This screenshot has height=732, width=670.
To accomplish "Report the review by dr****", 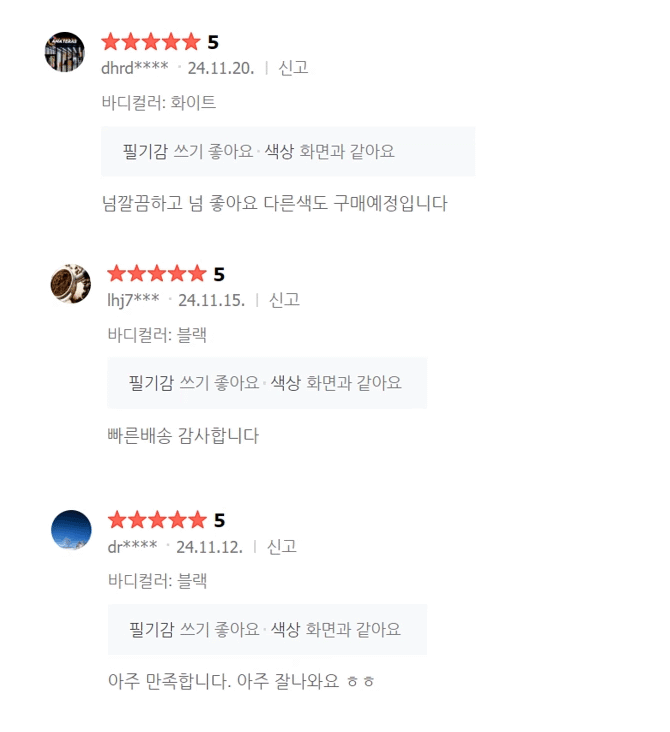I will 281,547.
